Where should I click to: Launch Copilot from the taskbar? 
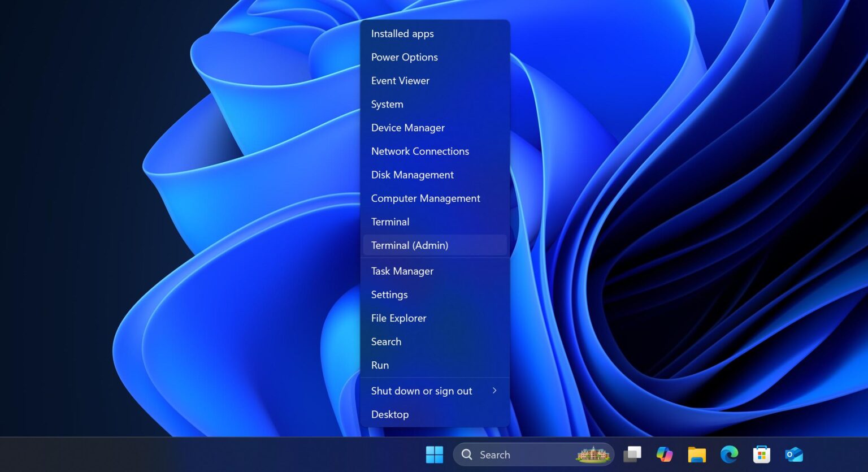[x=664, y=454]
